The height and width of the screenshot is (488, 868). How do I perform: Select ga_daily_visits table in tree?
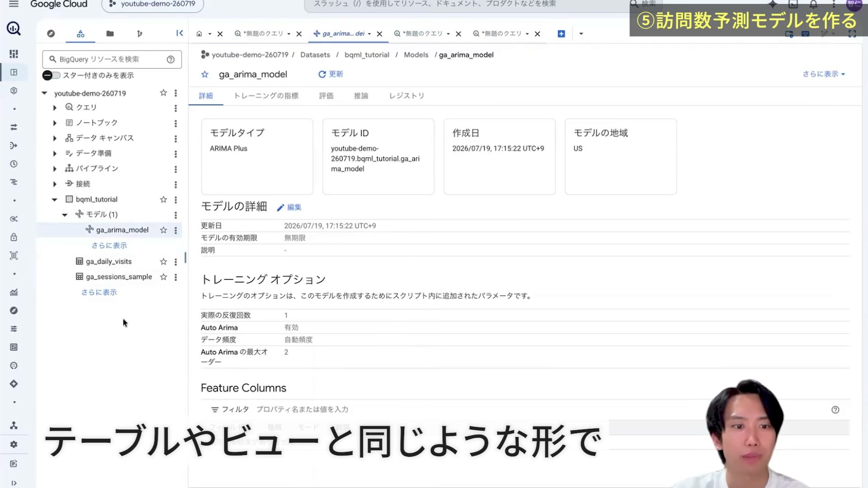[108, 262]
